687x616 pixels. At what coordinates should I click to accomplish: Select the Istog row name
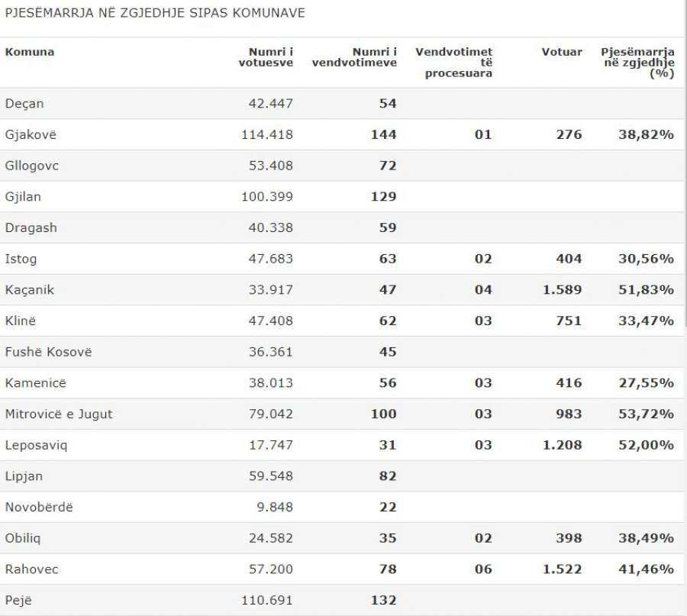(21, 259)
